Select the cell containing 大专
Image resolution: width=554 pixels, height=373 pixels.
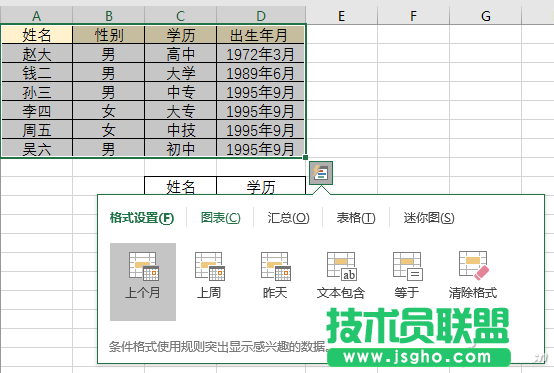[x=181, y=111]
